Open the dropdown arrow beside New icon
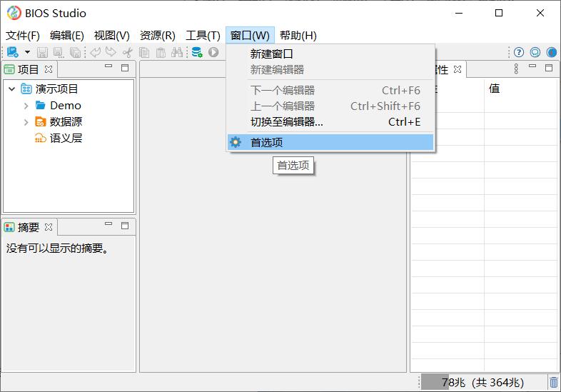 click(27, 52)
